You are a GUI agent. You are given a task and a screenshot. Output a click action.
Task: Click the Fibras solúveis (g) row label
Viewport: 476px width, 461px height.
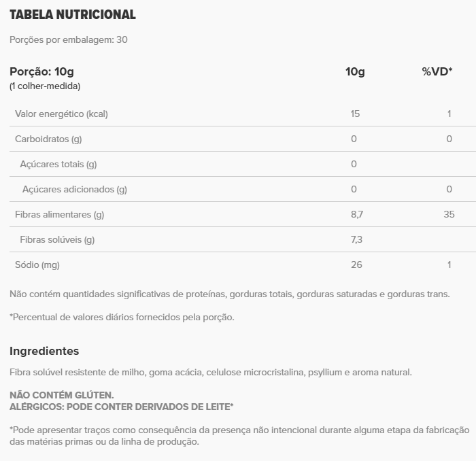click(x=57, y=239)
